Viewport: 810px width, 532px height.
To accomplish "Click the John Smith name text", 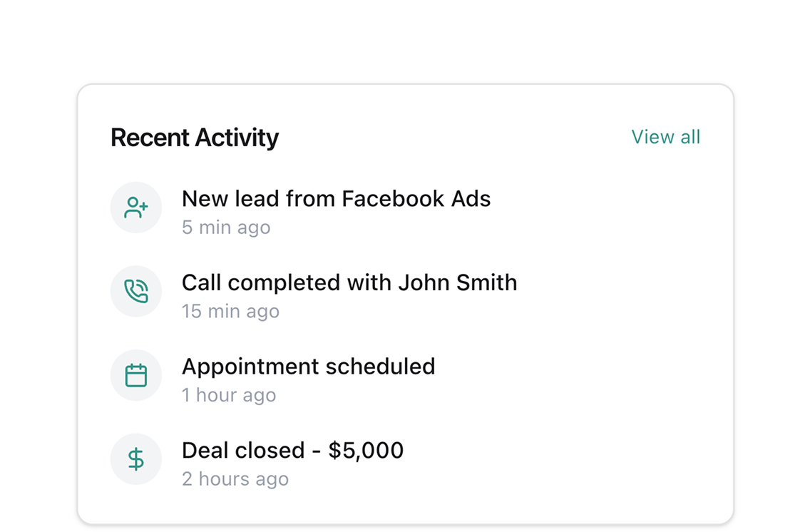I will [x=458, y=282].
